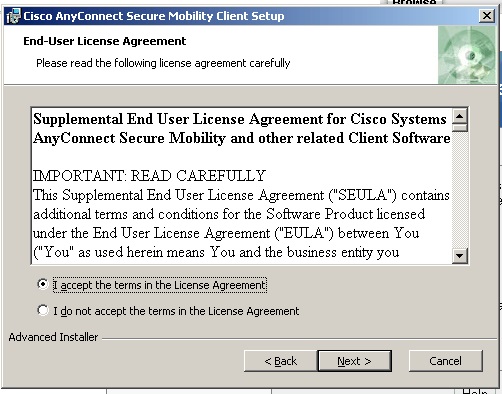Click the bold Supplemental End User License heading
The height and width of the screenshot is (394, 502).
[242, 129]
